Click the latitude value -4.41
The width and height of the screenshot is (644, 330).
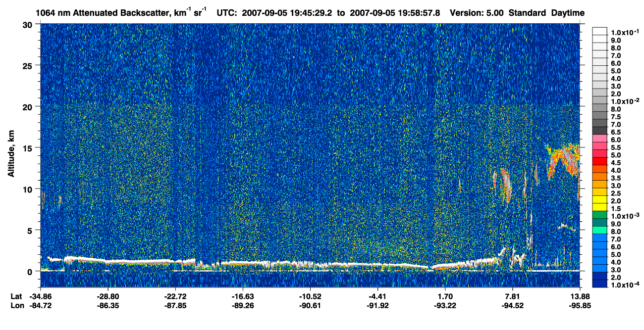(377, 296)
